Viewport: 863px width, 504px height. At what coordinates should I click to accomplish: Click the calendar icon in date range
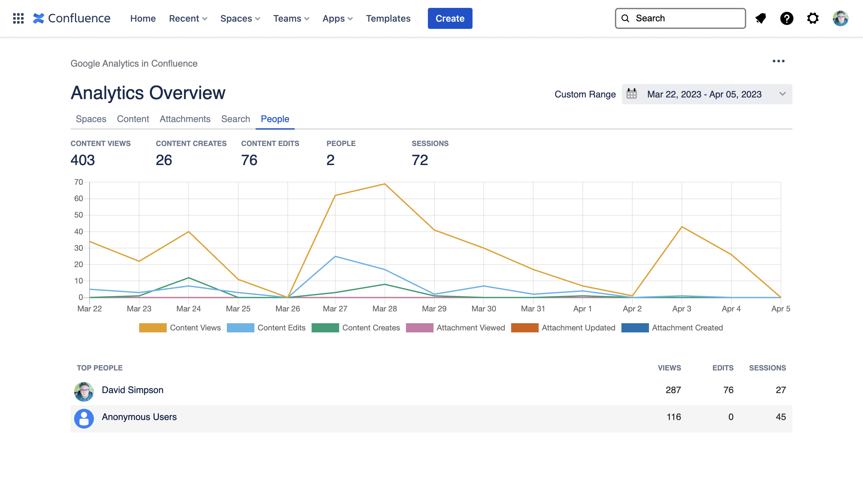point(631,94)
